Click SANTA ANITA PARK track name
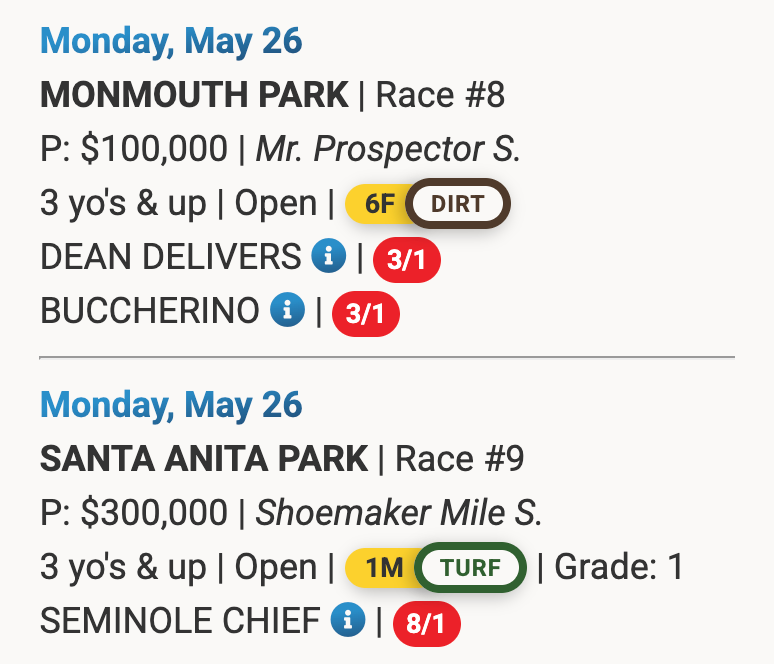The width and height of the screenshot is (774, 664). click(204, 459)
